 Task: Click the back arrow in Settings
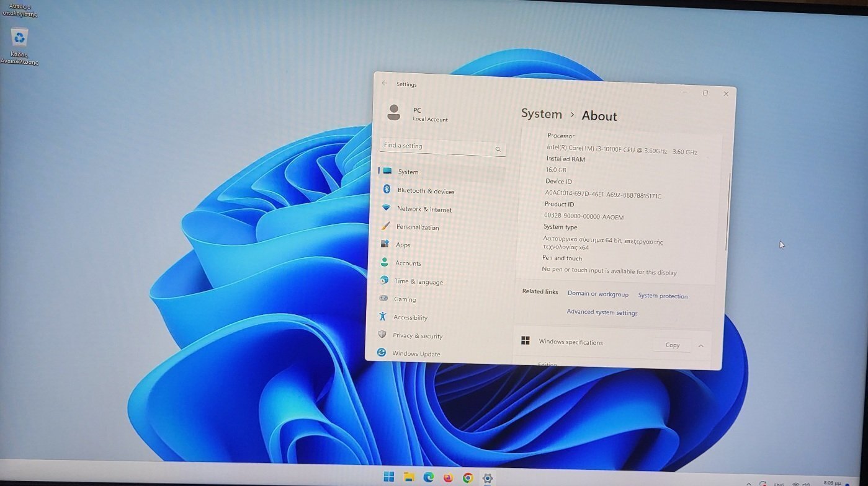click(x=385, y=83)
